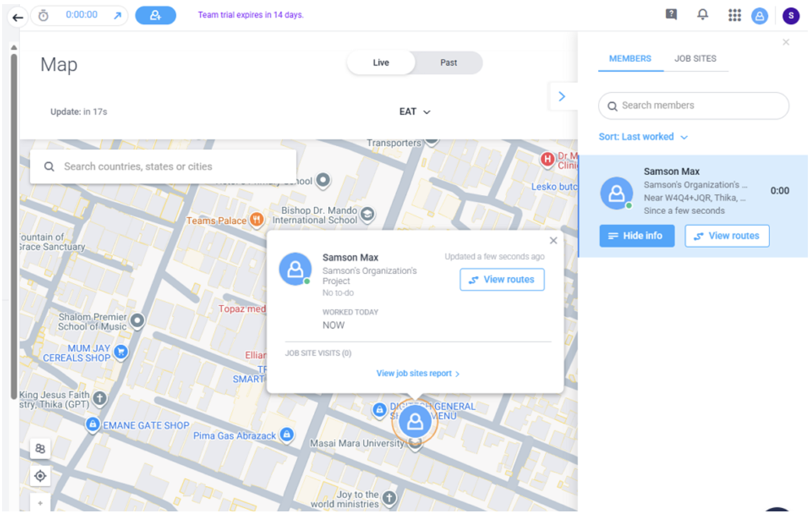This screenshot has width=812, height=516.
Task: Click the show all members map button
Action: [40, 449]
